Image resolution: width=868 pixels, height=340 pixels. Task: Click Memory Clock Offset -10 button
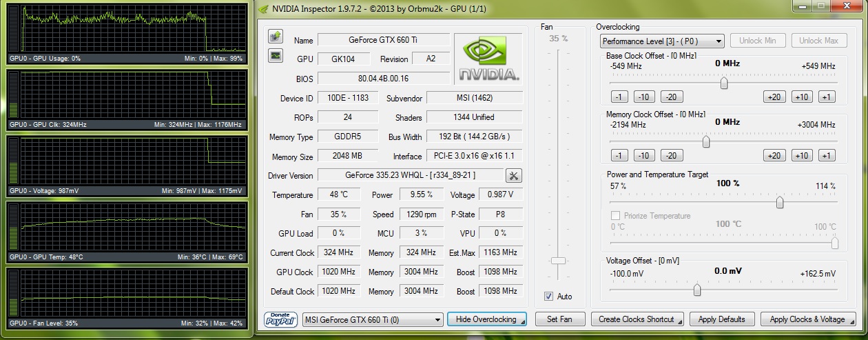pos(645,156)
